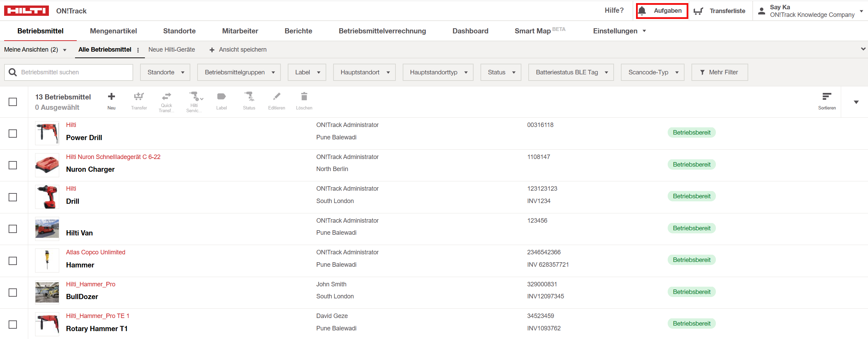Expand the Scancode-Typ filter dropdown
This screenshot has height=339, width=868.
pos(653,72)
